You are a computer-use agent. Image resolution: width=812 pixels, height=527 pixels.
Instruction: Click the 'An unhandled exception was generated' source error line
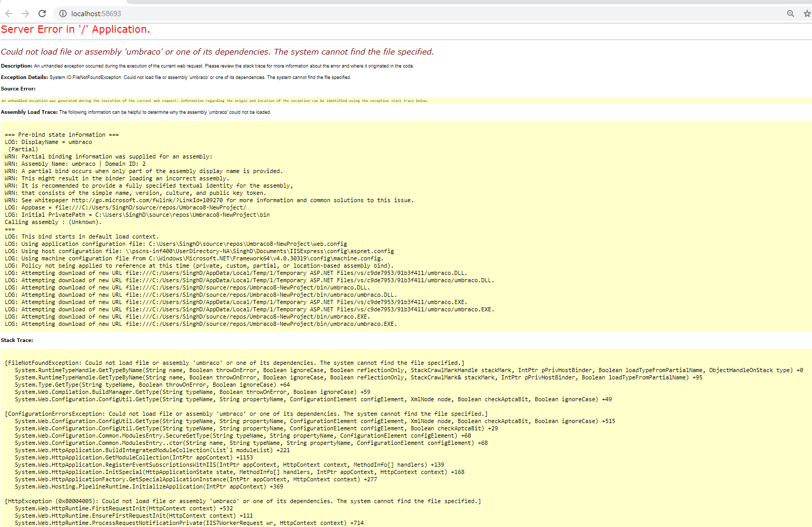tap(215, 101)
